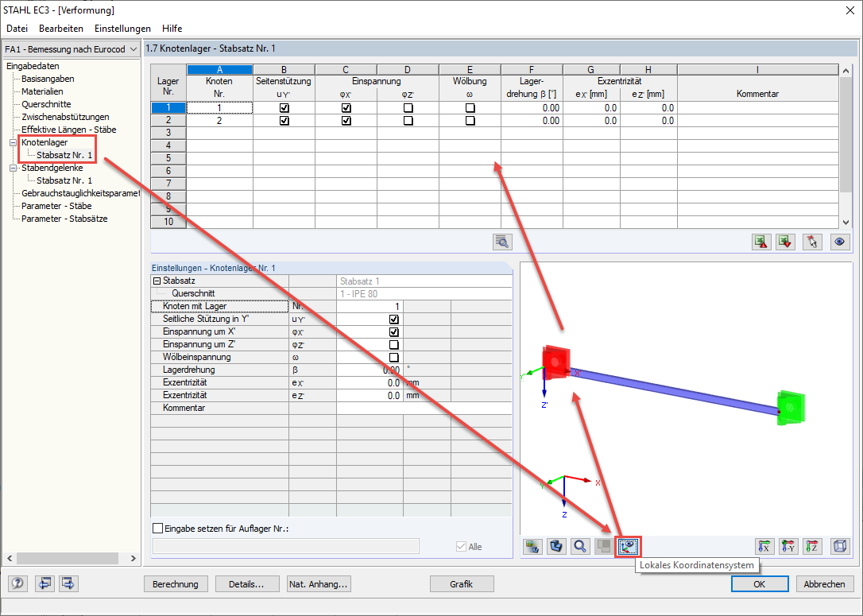Uncheck Seitenstützung for Lager 2 in table
The image size is (863, 616).
click(284, 121)
